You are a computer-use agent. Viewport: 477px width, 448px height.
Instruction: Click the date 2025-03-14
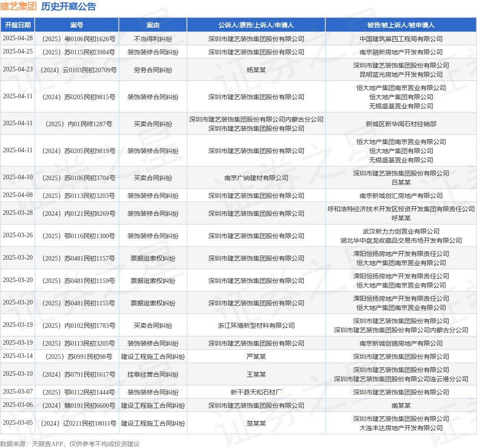[18, 356]
